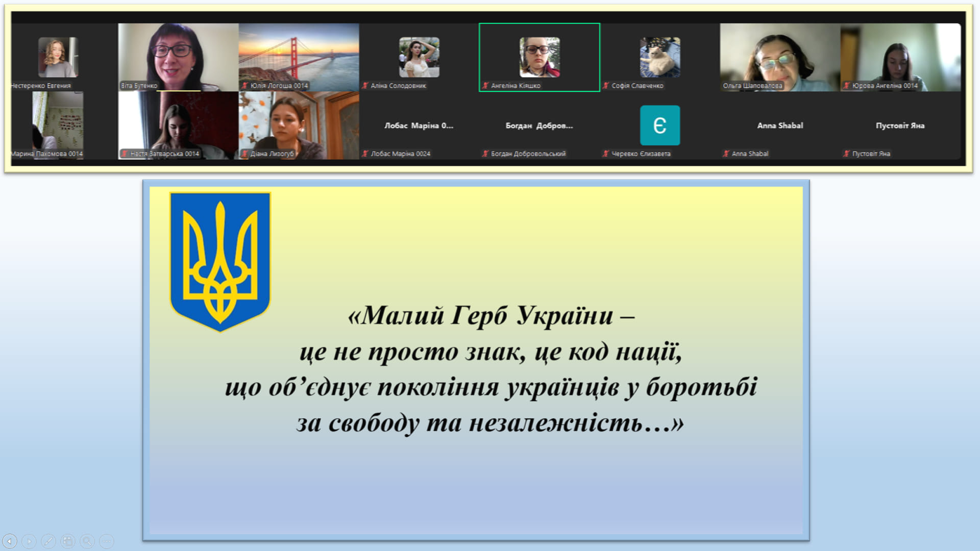980x551 pixels.
Task: Click muted mic icon beside Богдан Добровольський
Action: tap(485, 154)
